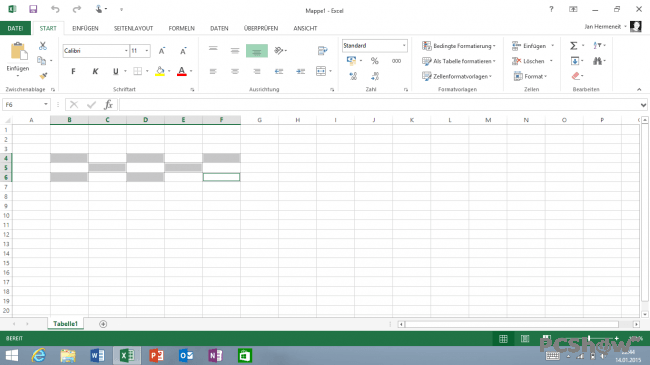The height and width of the screenshot is (365, 650).
Task: Open Als Tabelle formatieren menu
Action: (x=458, y=61)
